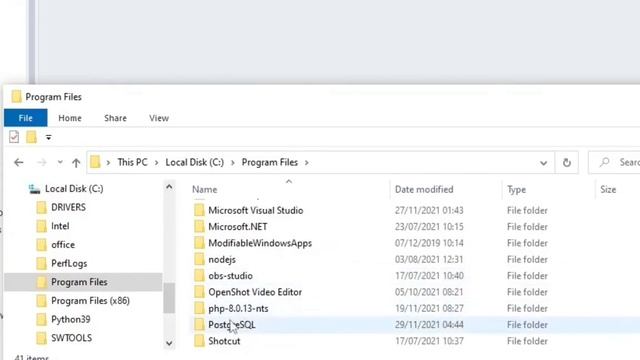
Task: Click the Search box field
Action: point(614,162)
